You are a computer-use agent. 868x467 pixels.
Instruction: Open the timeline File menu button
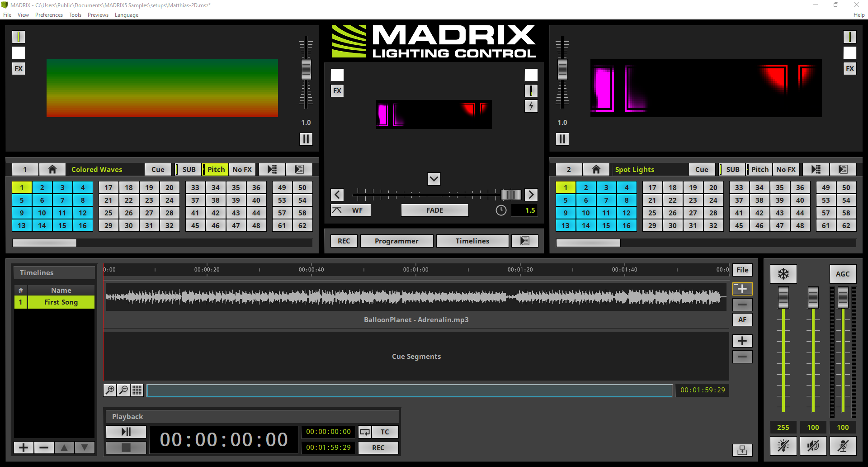pyautogui.click(x=742, y=270)
